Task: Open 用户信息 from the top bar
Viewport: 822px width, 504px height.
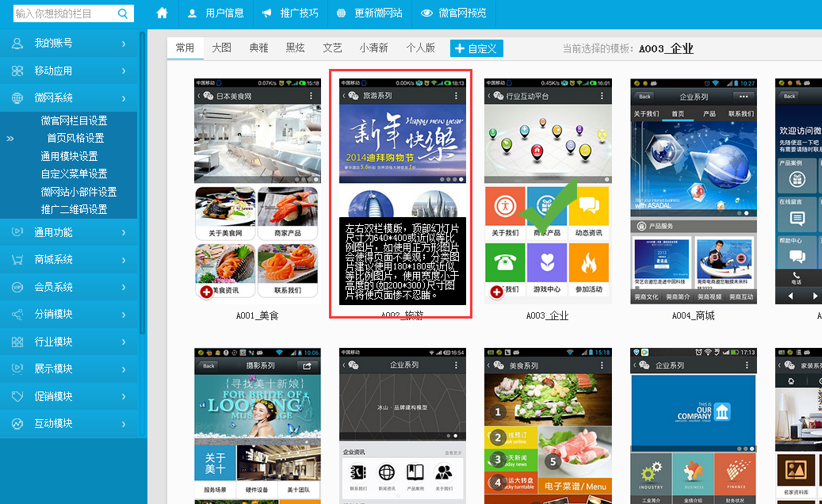Action: (x=216, y=13)
